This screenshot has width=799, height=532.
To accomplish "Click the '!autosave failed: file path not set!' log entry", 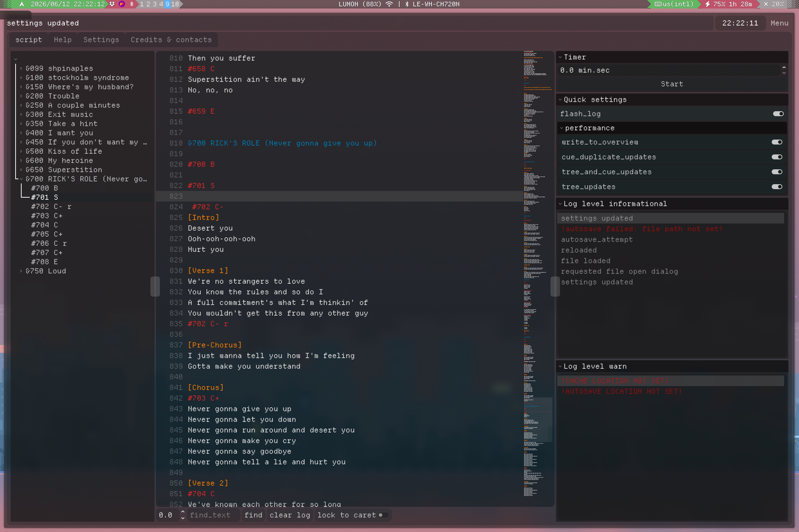I will (642, 229).
